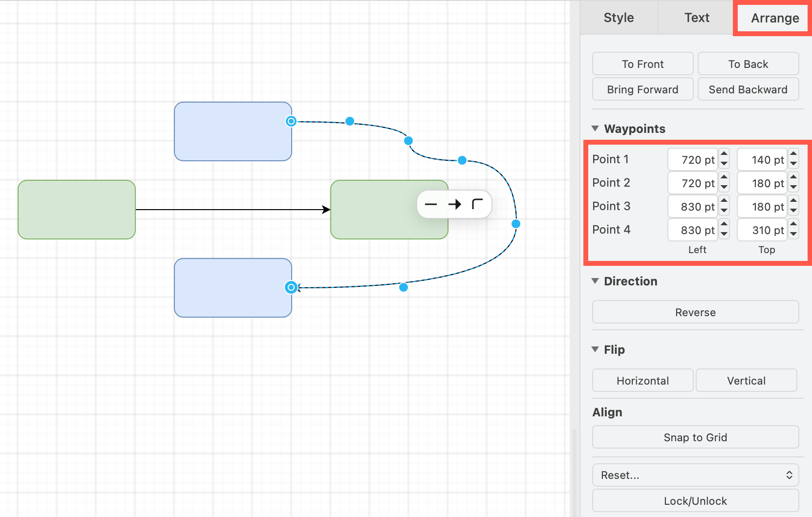Click the line style icon in floating toolbar
The height and width of the screenshot is (517, 812).
click(x=431, y=204)
